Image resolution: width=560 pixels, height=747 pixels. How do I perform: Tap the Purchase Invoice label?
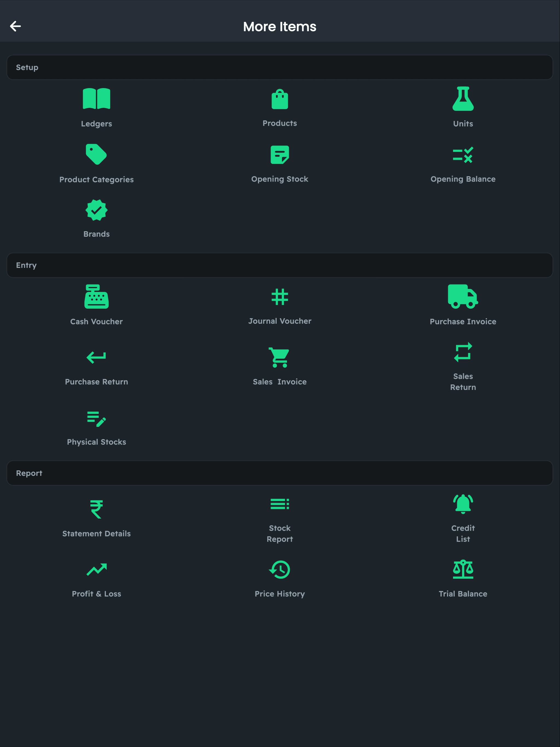pyautogui.click(x=463, y=322)
